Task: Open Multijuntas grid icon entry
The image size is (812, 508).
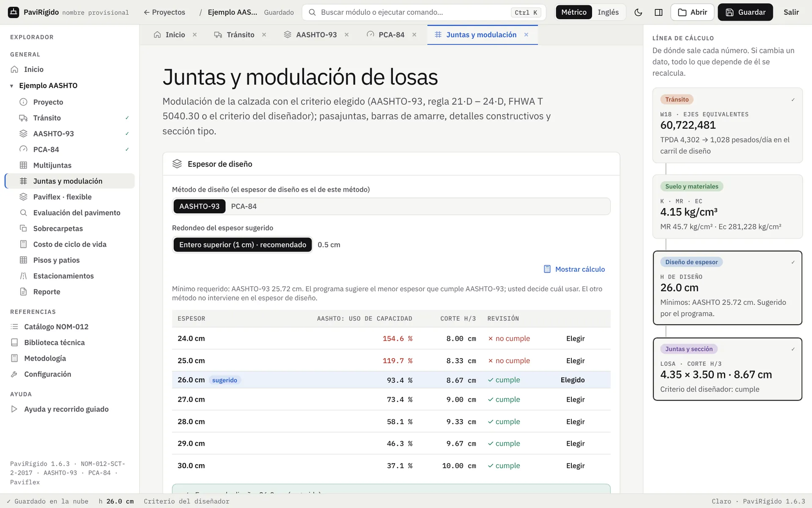Action: [x=23, y=165]
